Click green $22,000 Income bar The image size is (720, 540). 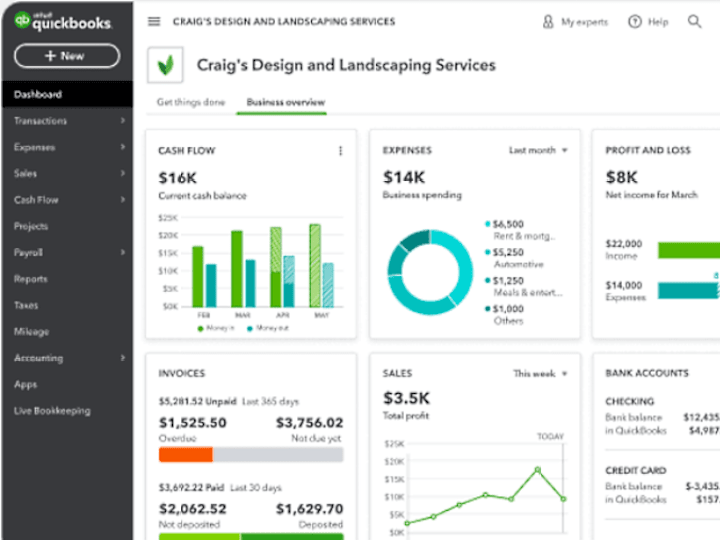689,250
